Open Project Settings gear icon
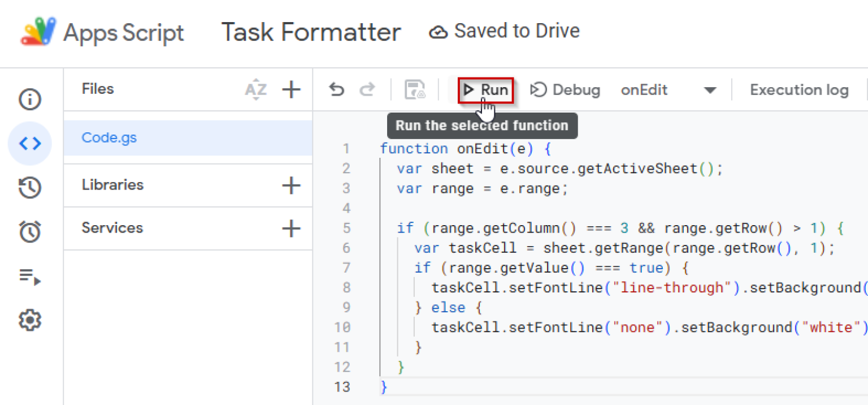This screenshot has width=868, height=405. [x=30, y=320]
